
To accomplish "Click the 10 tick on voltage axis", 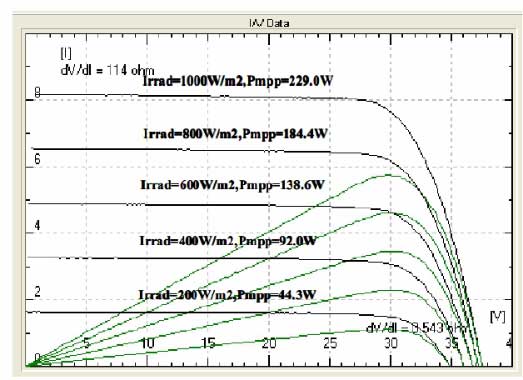I will click(x=147, y=343).
